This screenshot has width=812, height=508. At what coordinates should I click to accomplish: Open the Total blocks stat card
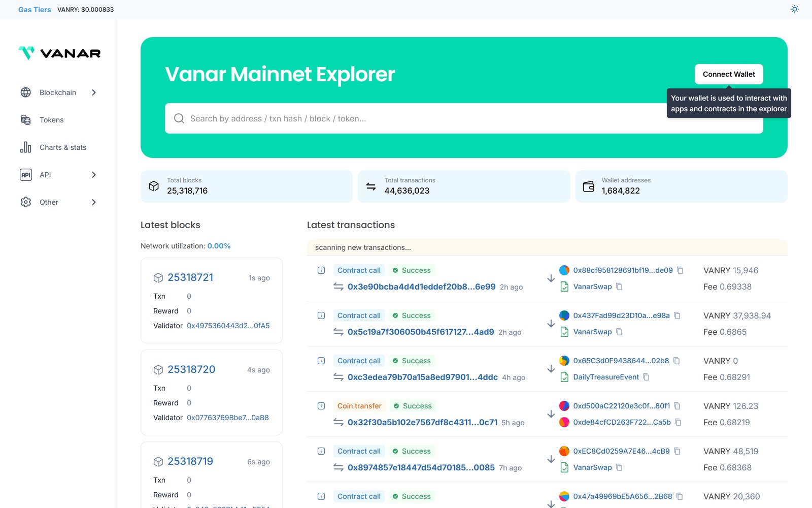[246, 186]
